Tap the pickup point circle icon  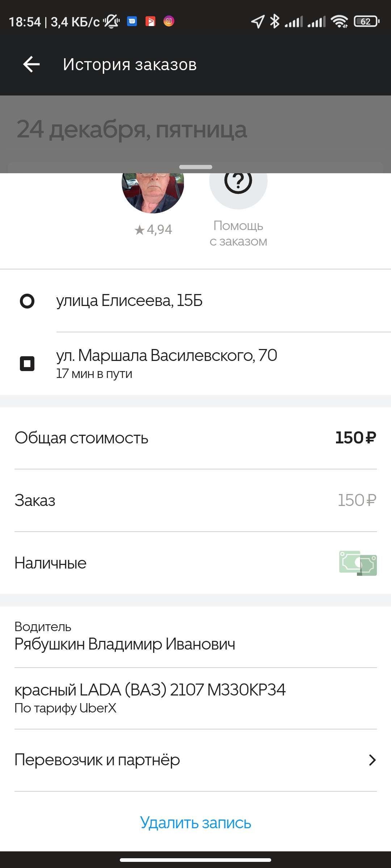click(27, 301)
